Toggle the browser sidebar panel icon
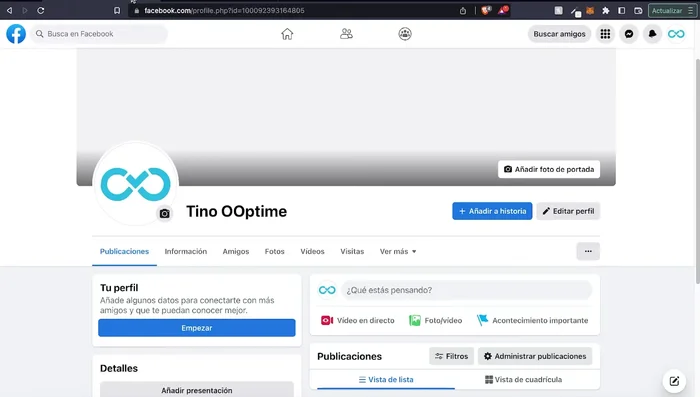Viewport: 700px width, 397px height. pyautogui.click(x=621, y=10)
